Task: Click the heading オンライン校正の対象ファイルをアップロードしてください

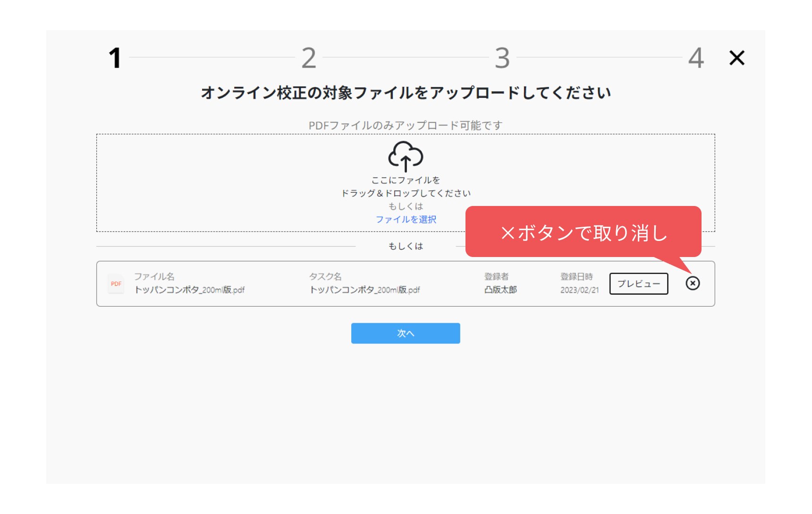Action: tap(406, 93)
